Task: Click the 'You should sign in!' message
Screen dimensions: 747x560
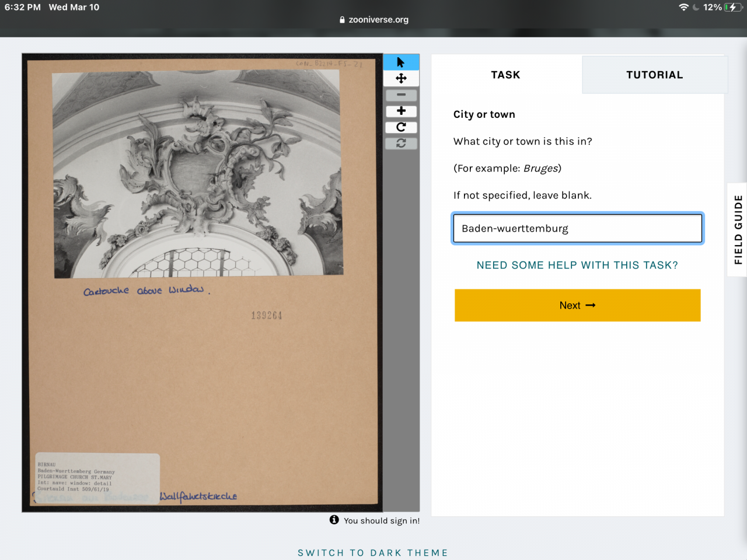Action: [382, 521]
